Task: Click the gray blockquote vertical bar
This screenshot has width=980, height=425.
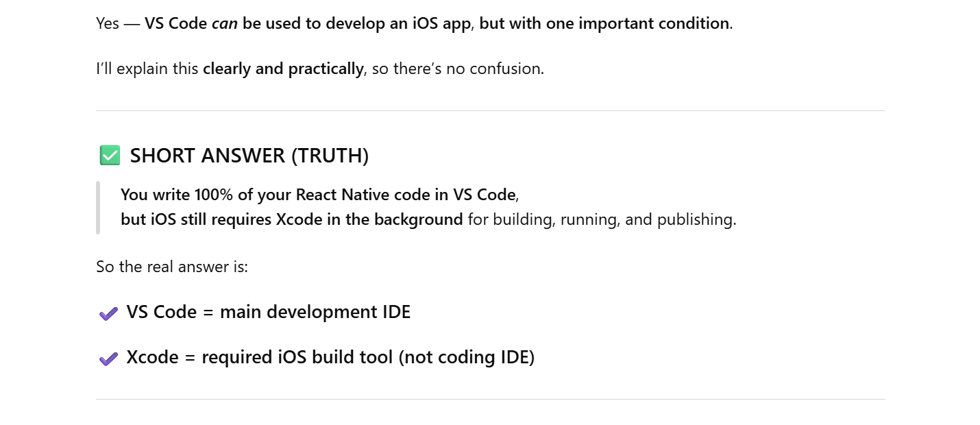Action: [98, 207]
